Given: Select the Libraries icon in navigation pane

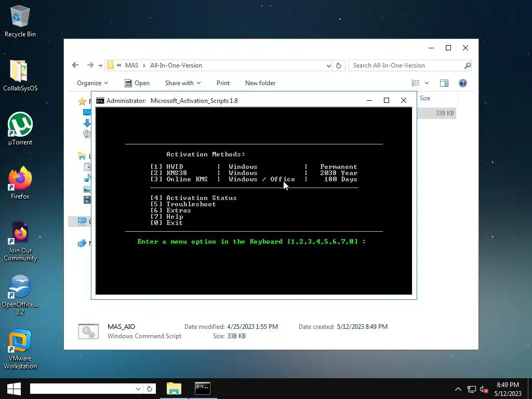Looking at the screenshot, I should 82,156.
